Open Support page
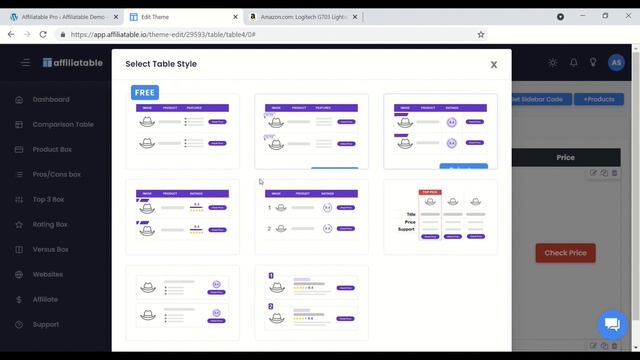 click(46, 324)
